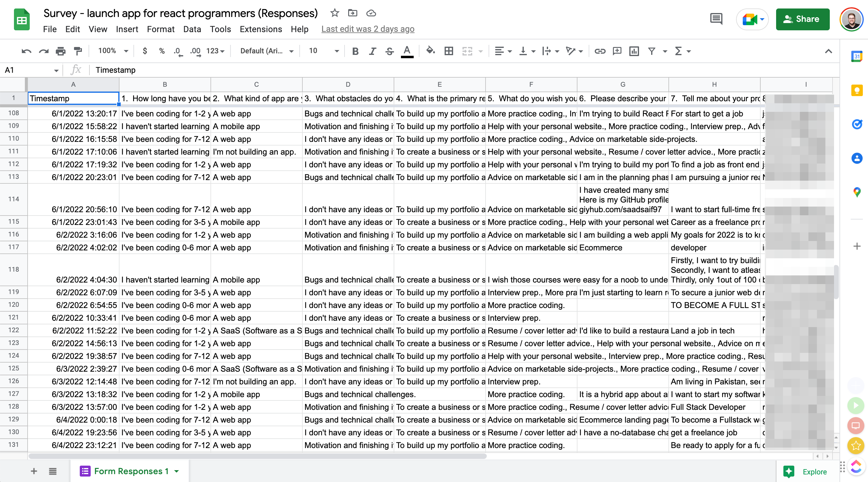The height and width of the screenshot is (482, 868).
Task: Open vertical align dropdown
Action: [x=527, y=51]
